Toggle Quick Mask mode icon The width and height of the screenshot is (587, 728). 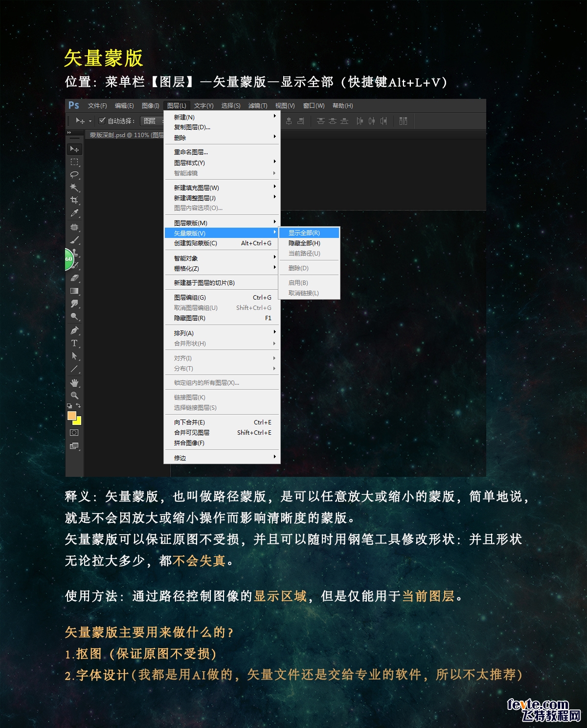(x=74, y=433)
